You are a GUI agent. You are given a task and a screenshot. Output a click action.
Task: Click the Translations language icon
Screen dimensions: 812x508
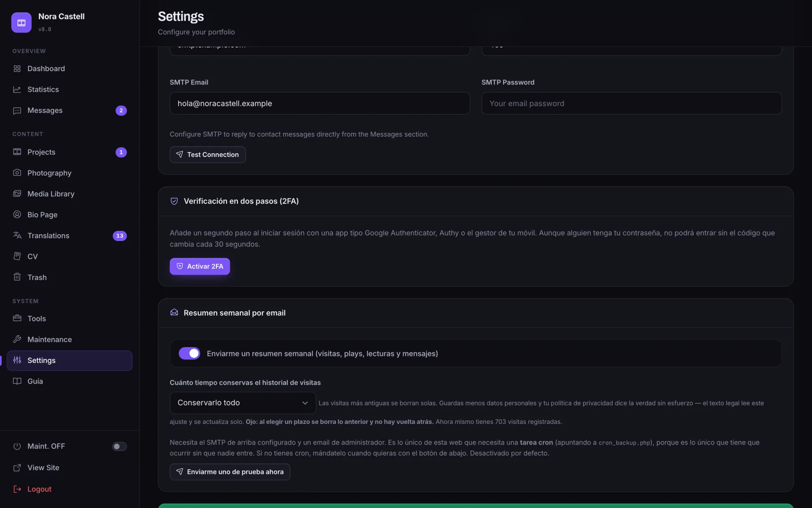17,235
